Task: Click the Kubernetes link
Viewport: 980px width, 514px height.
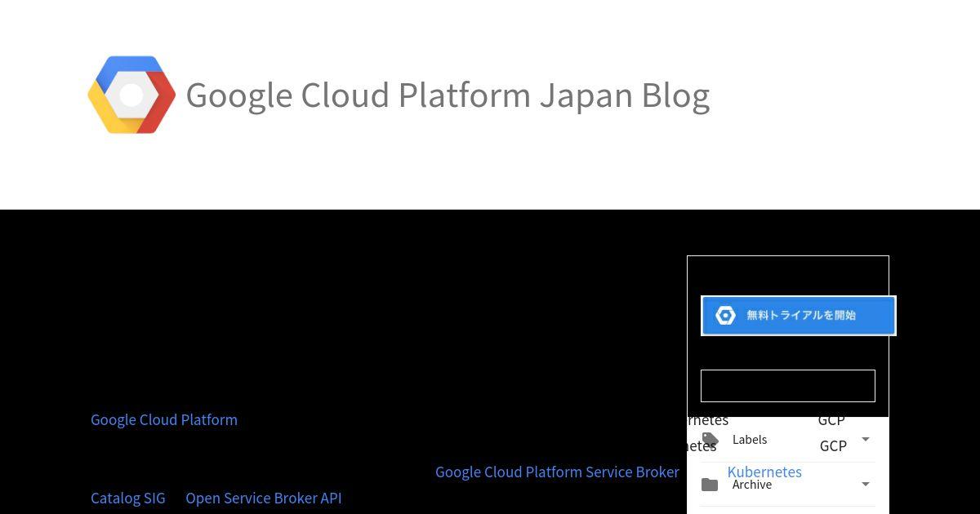Action: (764, 472)
